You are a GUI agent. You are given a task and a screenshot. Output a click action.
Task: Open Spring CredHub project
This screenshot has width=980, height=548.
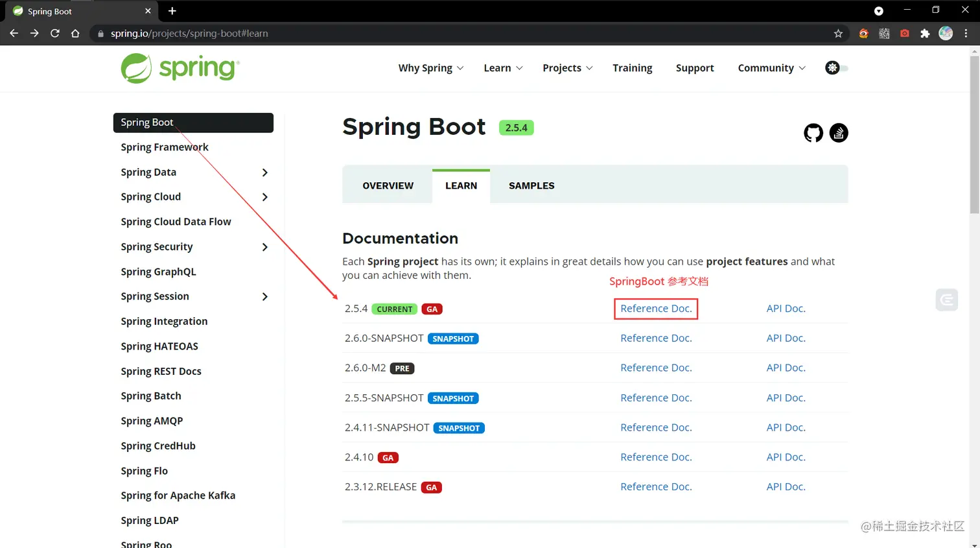tap(158, 446)
